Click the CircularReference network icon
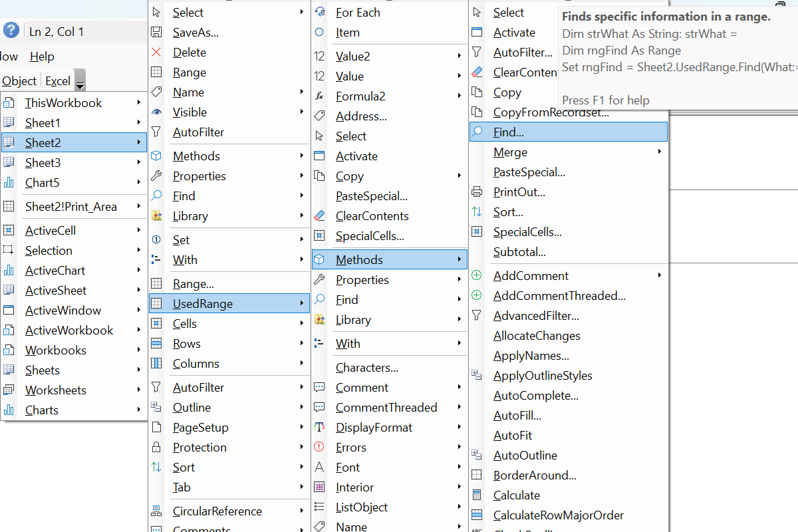Viewport: 798px width, 532px height. pos(156,511)
